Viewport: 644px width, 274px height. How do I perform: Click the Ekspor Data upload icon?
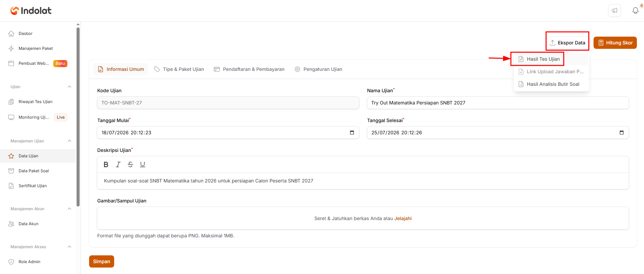click(x=553, y=43)
